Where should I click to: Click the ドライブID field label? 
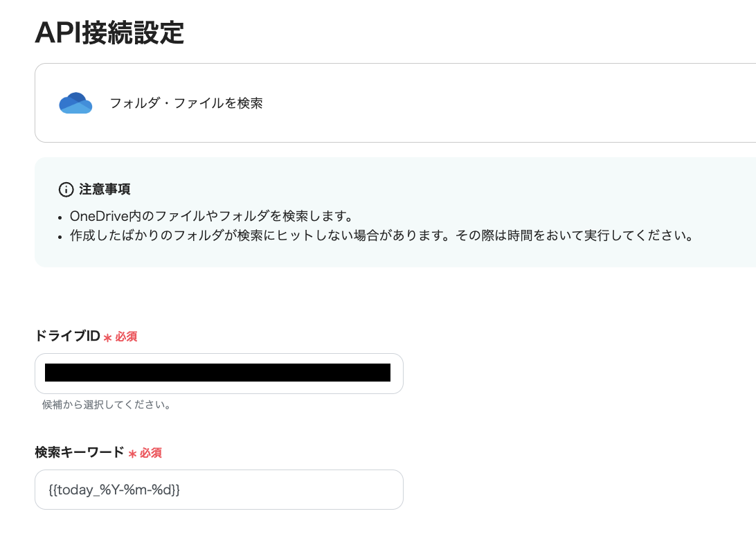click(x=67, y=337)
